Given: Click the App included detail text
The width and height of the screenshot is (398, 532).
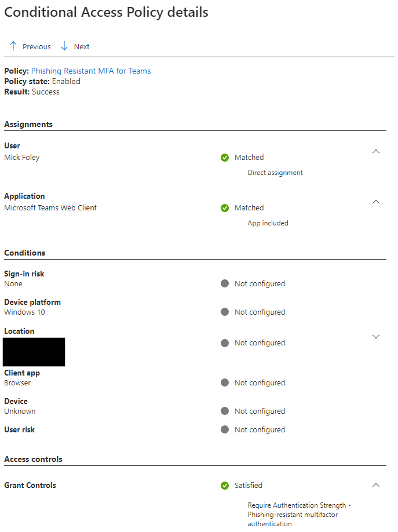Looking at the screenshot, I should coord(268,223).
